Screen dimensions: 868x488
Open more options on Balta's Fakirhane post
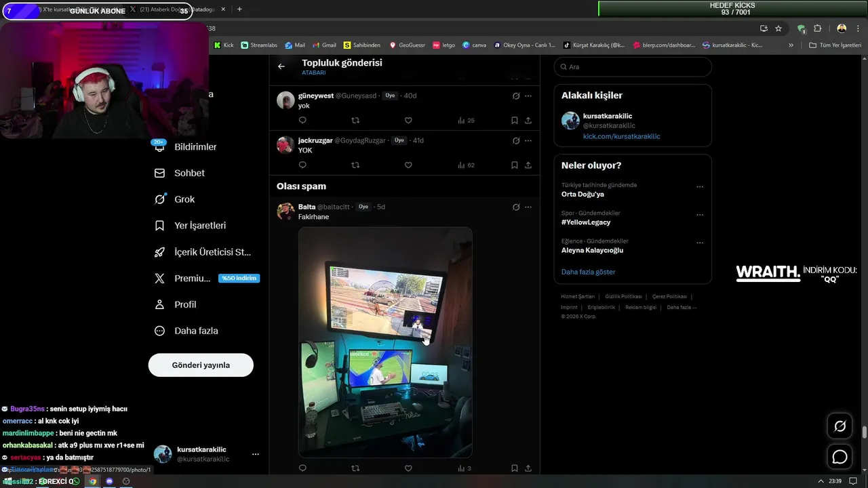coord(528,207)
